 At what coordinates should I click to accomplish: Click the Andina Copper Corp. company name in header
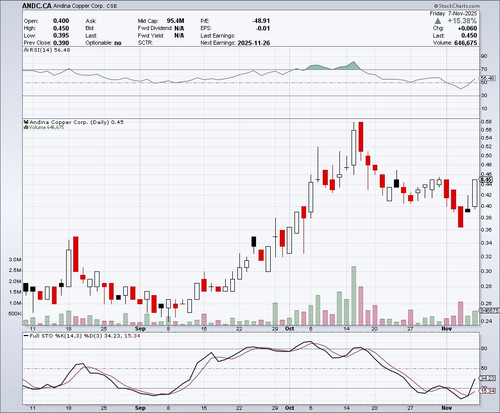78,6
